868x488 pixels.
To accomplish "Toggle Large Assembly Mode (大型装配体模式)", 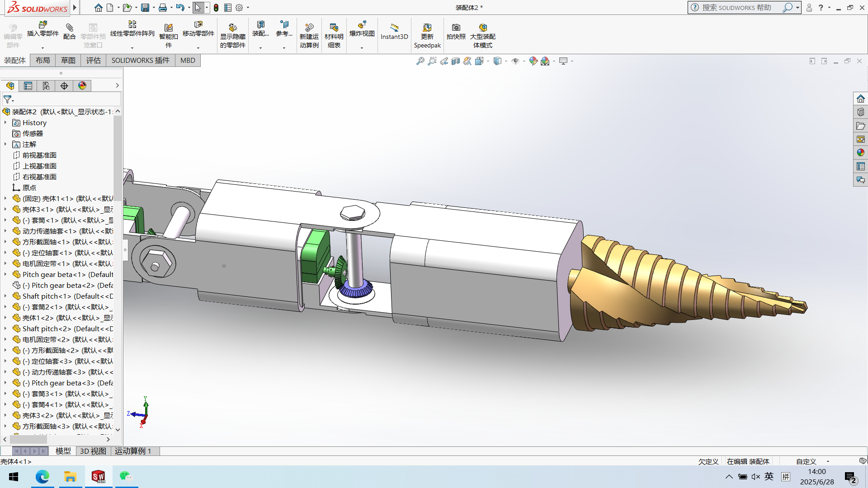I will pos(482,35).
